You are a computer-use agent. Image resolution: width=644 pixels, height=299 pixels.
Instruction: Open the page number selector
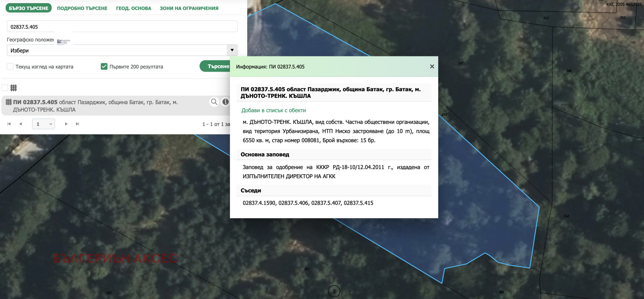(x=43, y=124)
